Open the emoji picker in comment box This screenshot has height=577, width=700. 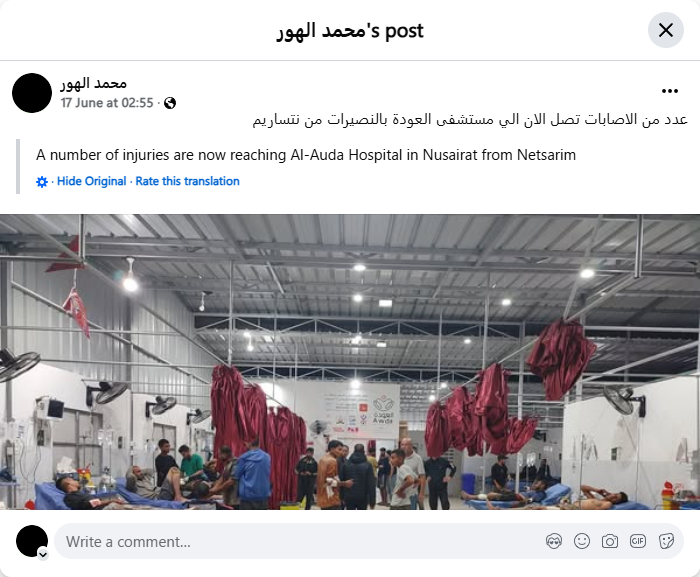click(x=582, y=542)
